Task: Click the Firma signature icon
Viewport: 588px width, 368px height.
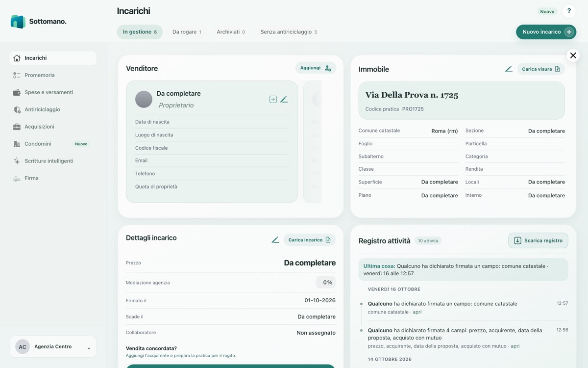Action: click(17, 178)
